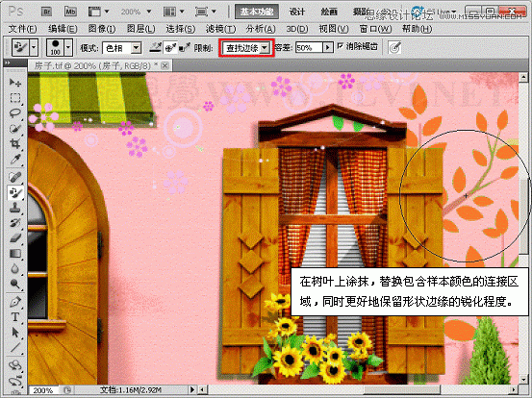Select the Healing Brush tool

tap(15, 177)
